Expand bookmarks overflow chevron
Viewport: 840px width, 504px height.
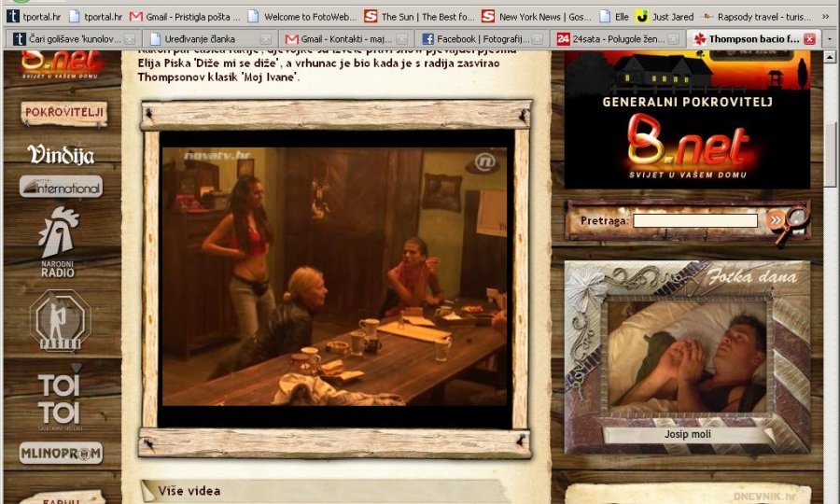(x=826, y=17)
